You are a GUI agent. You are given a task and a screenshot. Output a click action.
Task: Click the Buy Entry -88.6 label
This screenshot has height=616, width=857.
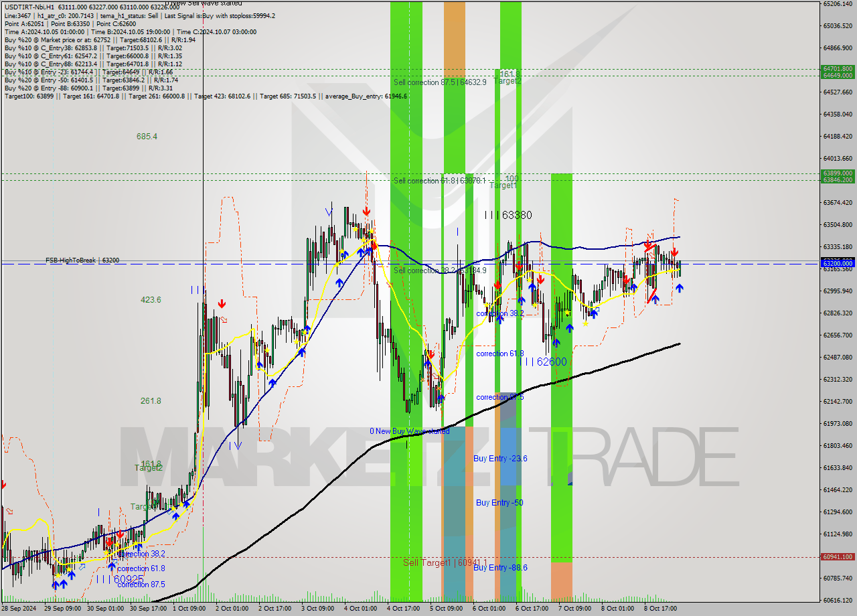coord(500,567)
